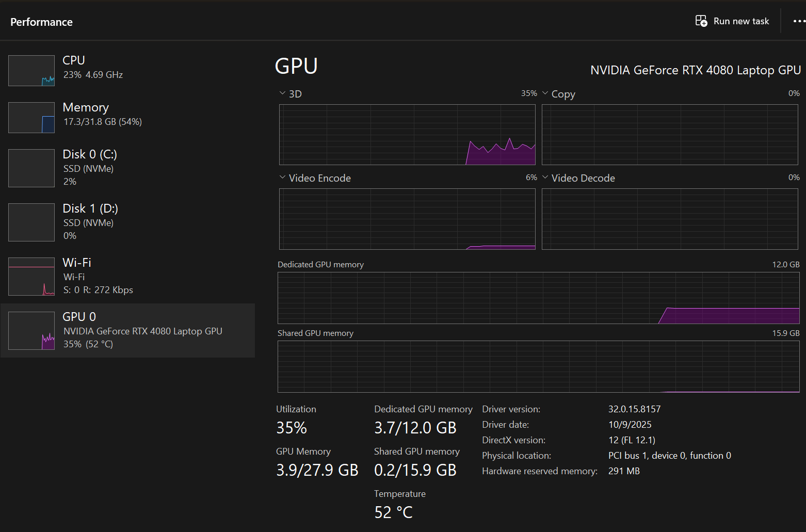The image size is (806, 532).
Task: Select the Disk 1 (D:) graph thumbnail
Action: pyautogui.click(x=31, y=222)
